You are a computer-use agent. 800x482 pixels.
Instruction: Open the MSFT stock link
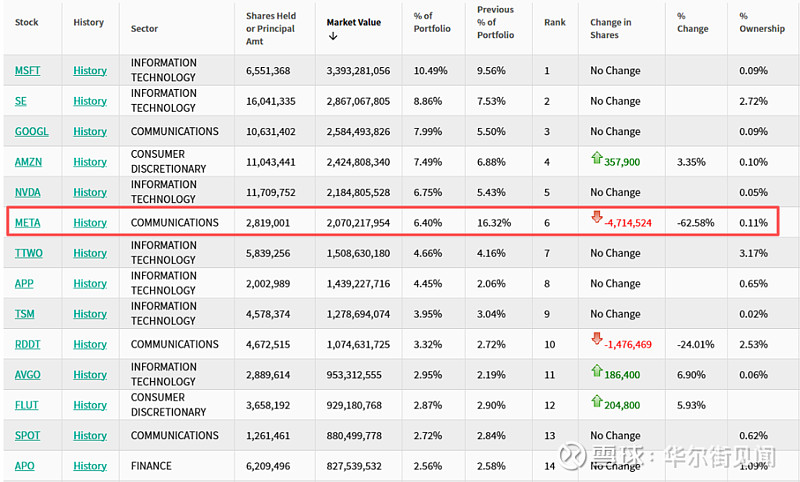(28, 70)
